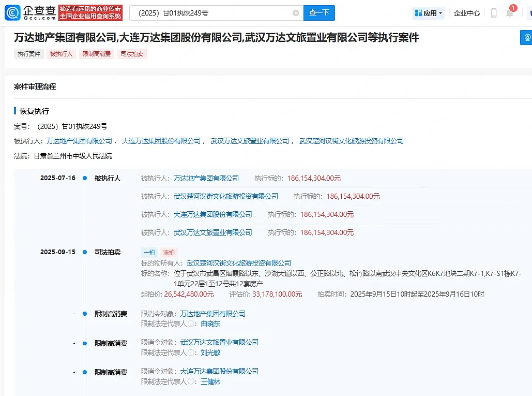
Task: Open legal representative 王健林 link
Action: (x=210, y=382)
